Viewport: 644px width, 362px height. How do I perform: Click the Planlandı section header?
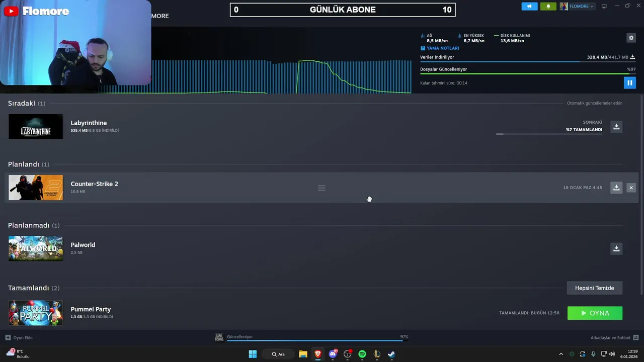point(29,164)
